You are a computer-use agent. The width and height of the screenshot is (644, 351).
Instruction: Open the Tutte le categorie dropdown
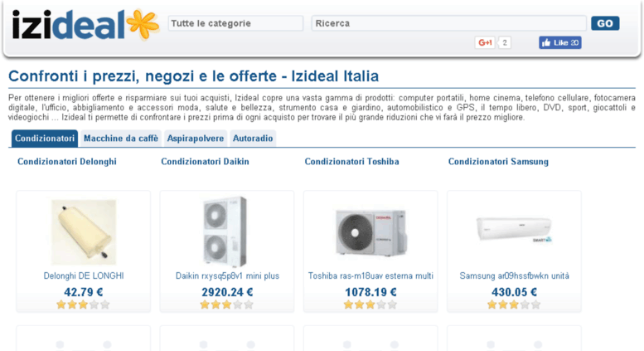click(235, 23)
